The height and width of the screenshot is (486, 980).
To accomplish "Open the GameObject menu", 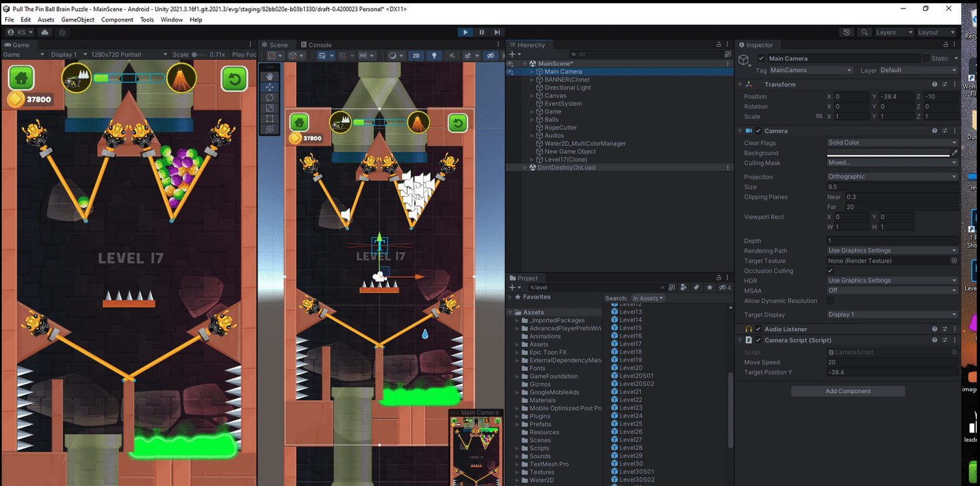I will pos(77,20).
